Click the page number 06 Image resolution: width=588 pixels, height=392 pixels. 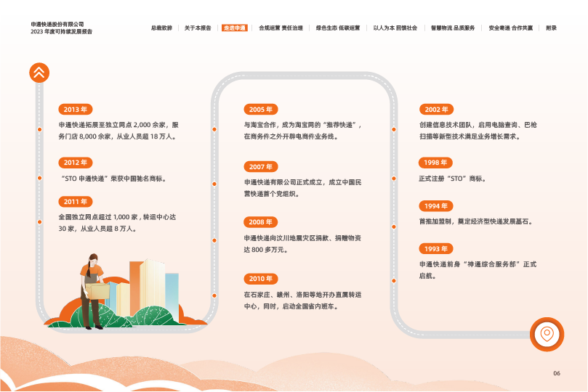557,373
